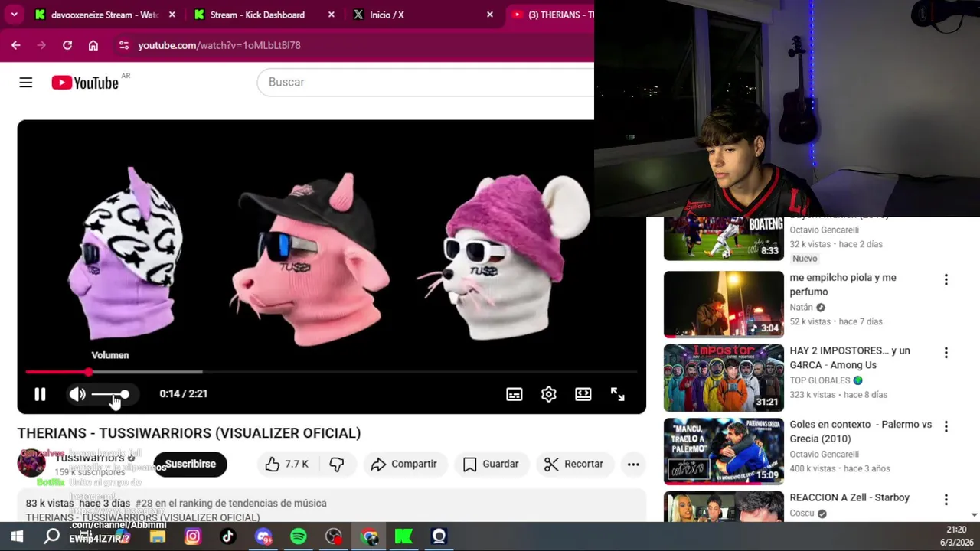The width and height of the screenshot is (980, 551).
Task: Open Palermo vs Grecia video thumbnail
Action: (724, 451)
